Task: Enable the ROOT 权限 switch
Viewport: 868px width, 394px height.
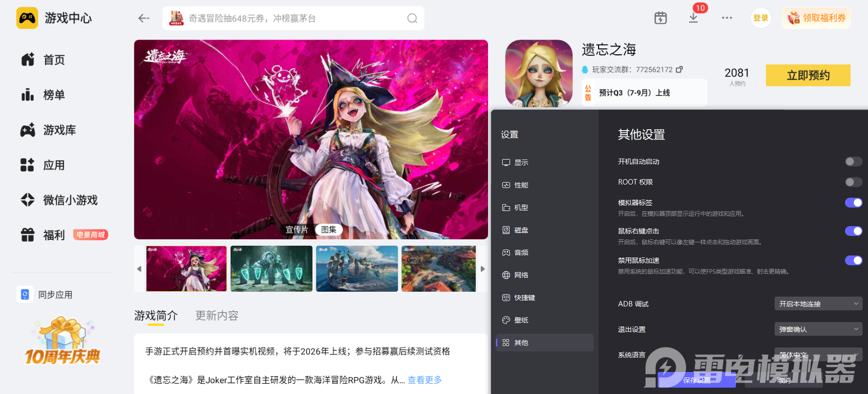Action: click(x=854, y=182)
